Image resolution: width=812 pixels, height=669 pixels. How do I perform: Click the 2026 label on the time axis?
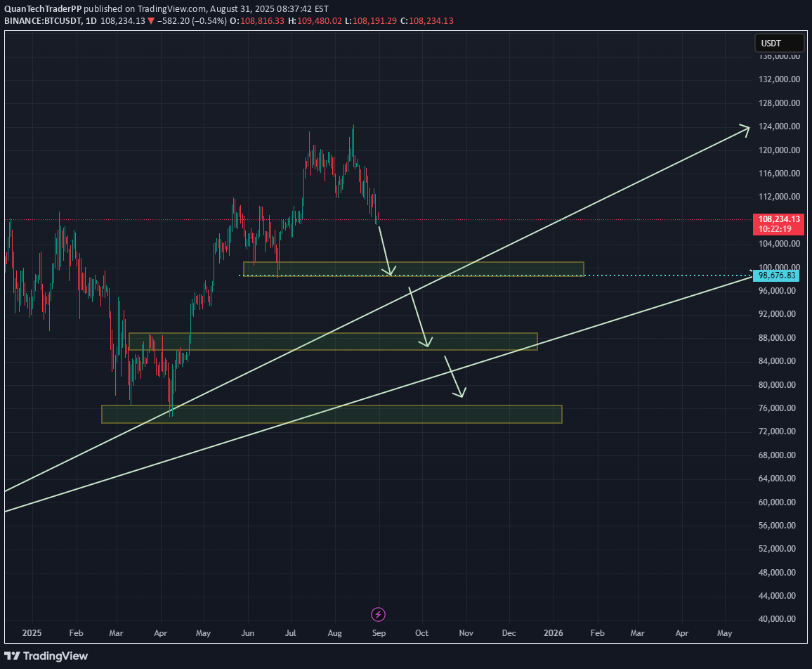554,633
